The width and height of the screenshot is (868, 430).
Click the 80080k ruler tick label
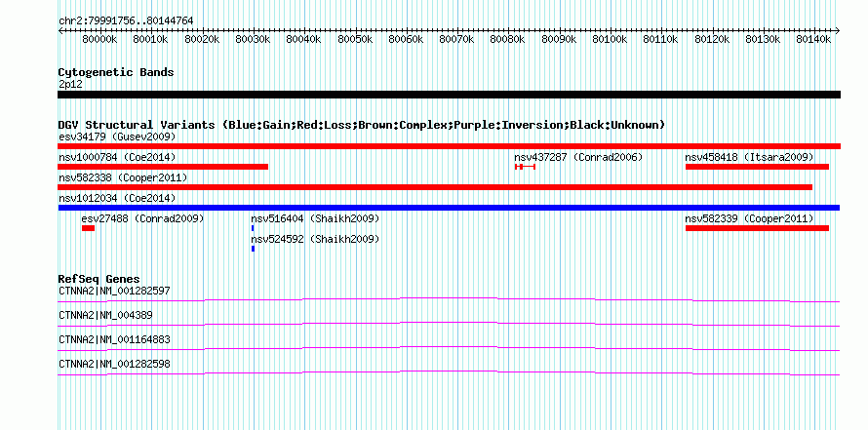tap(507, 39)
